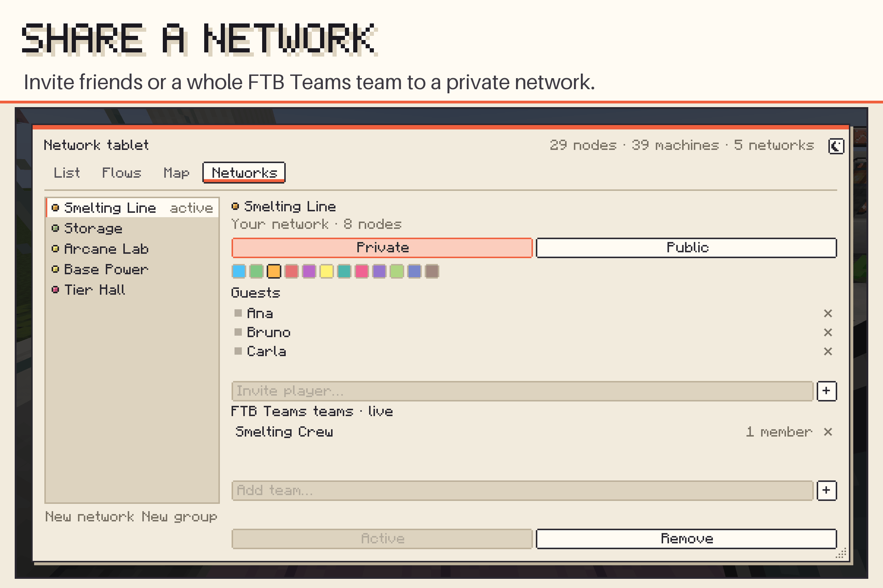This screenshot has width=883, height=588.
Task: Select the Tier Hall network
Action: click(132, 290)
